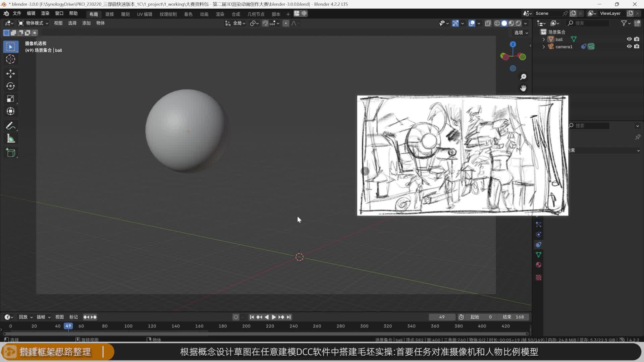
Task: Add a new workspace tab with plus
Action: tap(288, 14)
